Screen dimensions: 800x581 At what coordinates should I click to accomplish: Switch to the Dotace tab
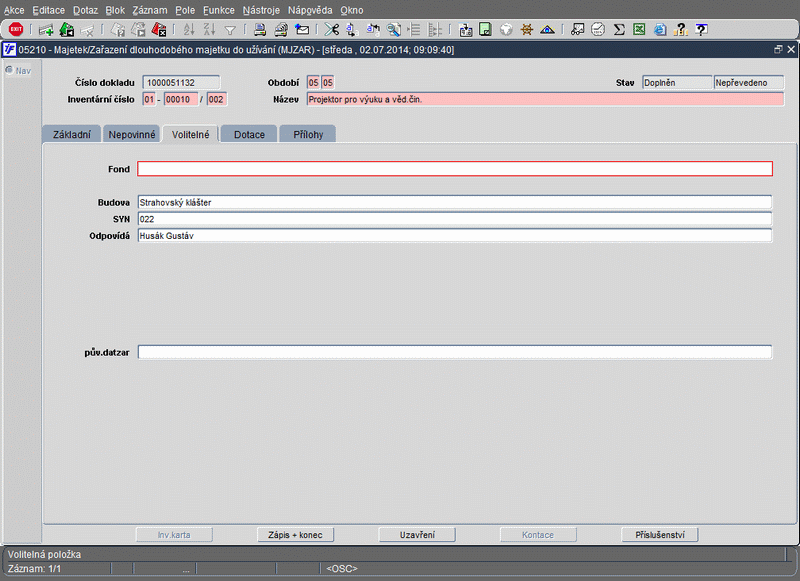(x=249, y=134)
